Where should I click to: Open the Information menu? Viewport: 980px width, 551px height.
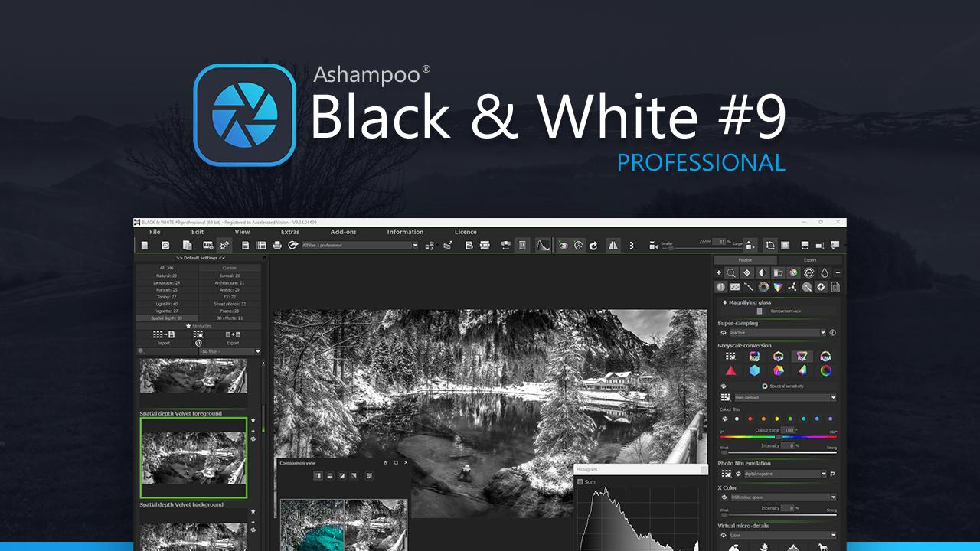[x=405, y=232]
